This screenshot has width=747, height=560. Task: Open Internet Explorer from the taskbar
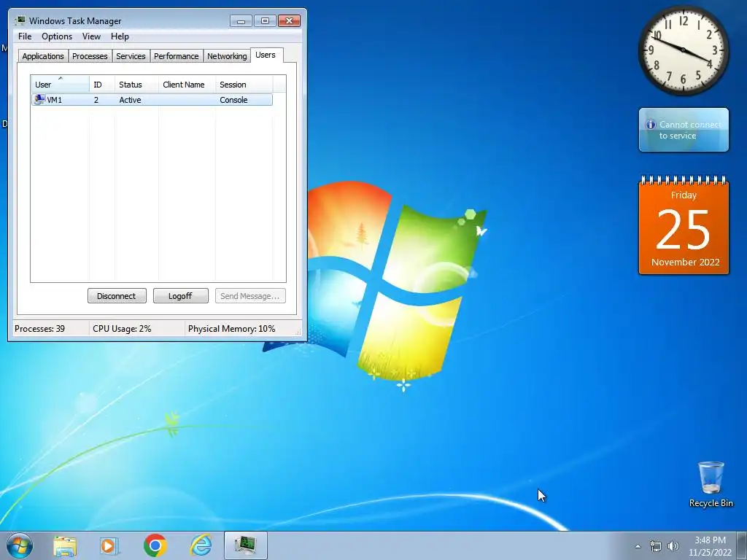(201, 545)
